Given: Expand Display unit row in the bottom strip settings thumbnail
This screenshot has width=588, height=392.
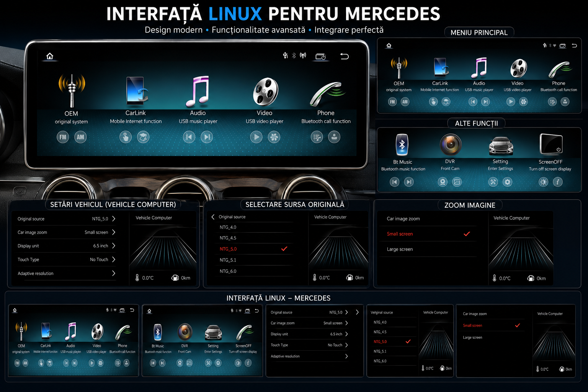Looking at the screenshot, I should pyautogui.click(x=309, y=334).
